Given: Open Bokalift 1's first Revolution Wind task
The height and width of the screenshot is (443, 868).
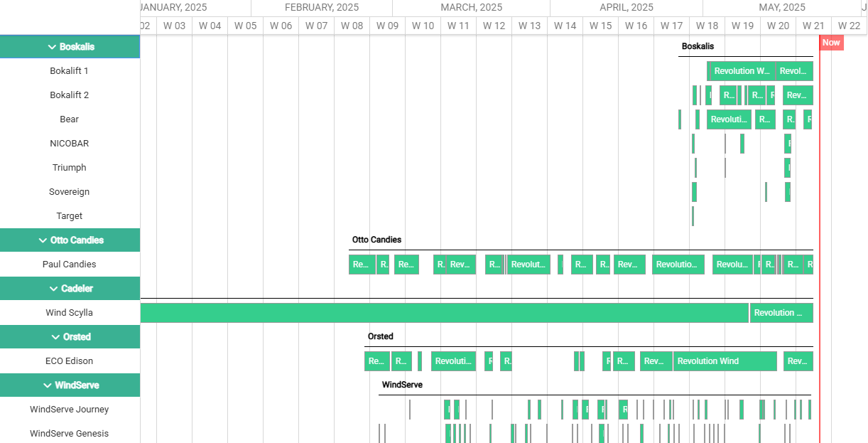Looking at the screenshot, I should tap(742, 71).
